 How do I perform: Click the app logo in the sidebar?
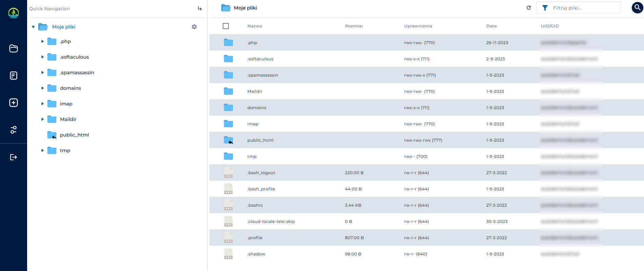tap(14, 13)
